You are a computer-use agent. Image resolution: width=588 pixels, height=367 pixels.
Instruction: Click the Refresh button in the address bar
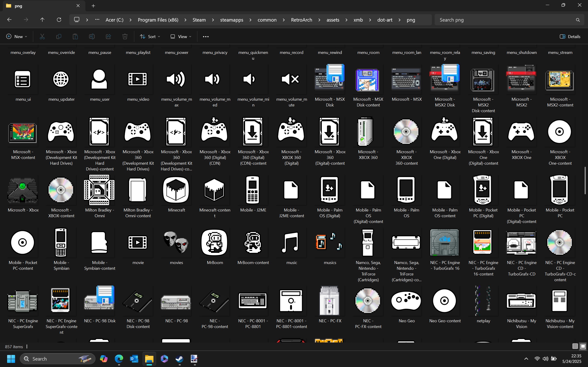tap(59, 20)
